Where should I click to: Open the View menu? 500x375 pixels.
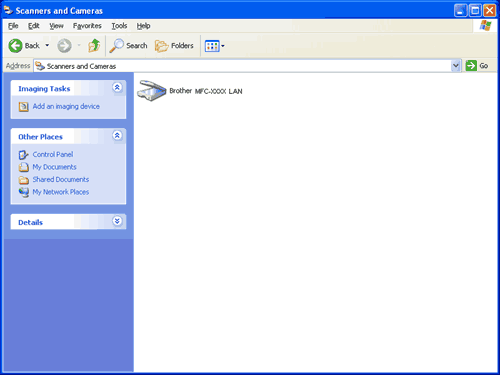[x=56, y=26]
